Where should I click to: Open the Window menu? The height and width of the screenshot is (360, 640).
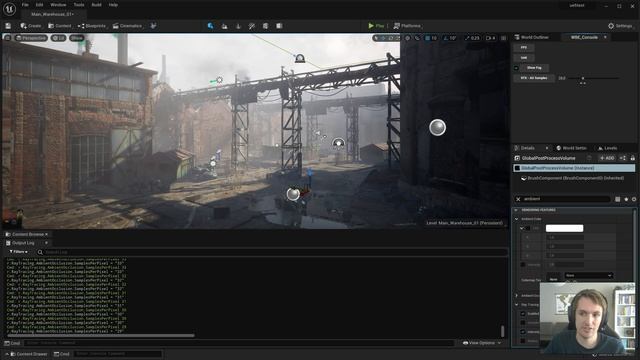(x=58, y=5)
